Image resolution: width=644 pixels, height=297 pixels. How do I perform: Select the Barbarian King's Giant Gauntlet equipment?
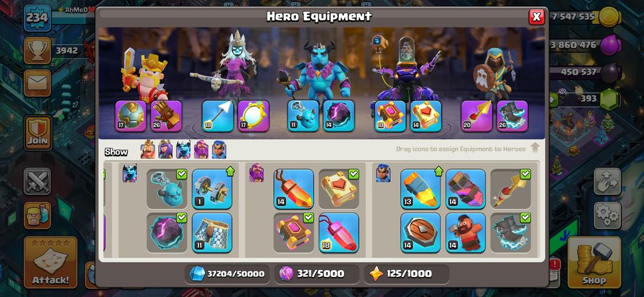coord(166,116)
